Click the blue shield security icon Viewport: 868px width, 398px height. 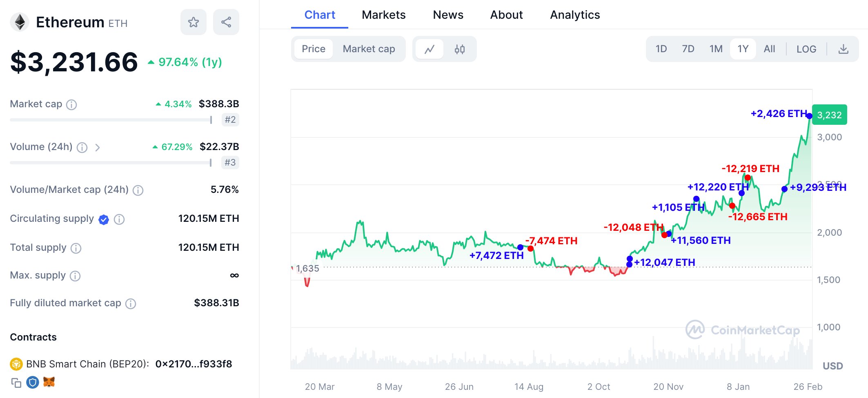pyautogui.click(x=33, y=383)
